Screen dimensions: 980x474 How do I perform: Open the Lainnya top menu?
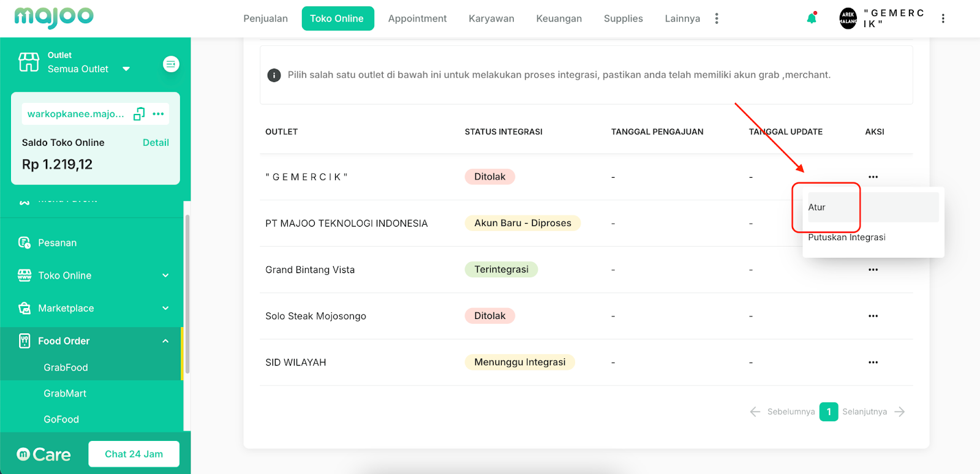tap(682, 18)
